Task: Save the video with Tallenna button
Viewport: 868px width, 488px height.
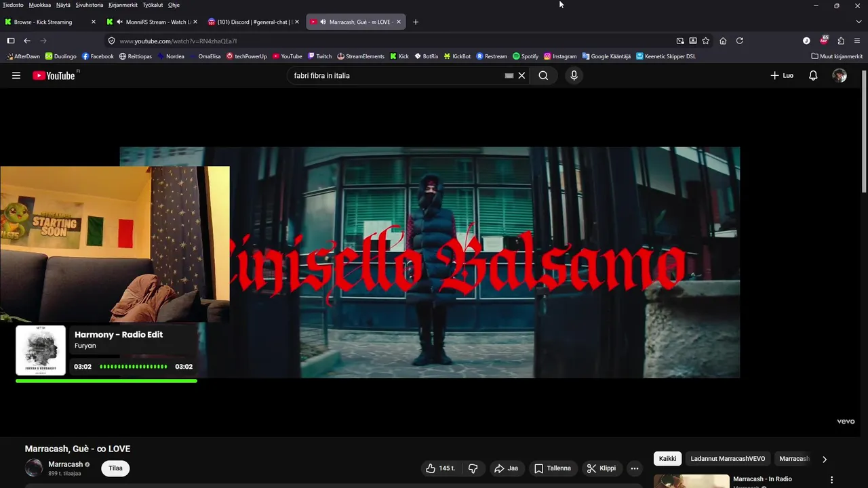Action: click(x=552, y=468)
